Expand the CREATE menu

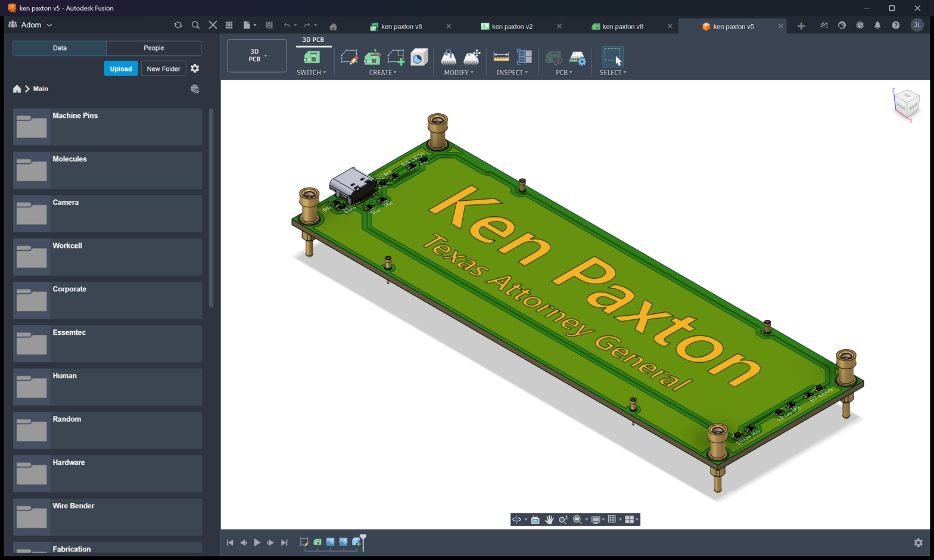coord(382,73)
